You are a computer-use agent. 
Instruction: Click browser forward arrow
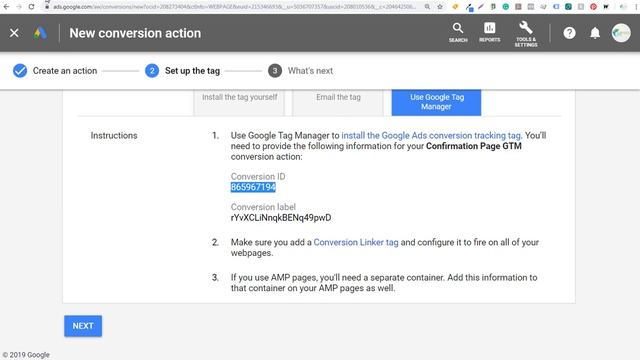(19, 7)
